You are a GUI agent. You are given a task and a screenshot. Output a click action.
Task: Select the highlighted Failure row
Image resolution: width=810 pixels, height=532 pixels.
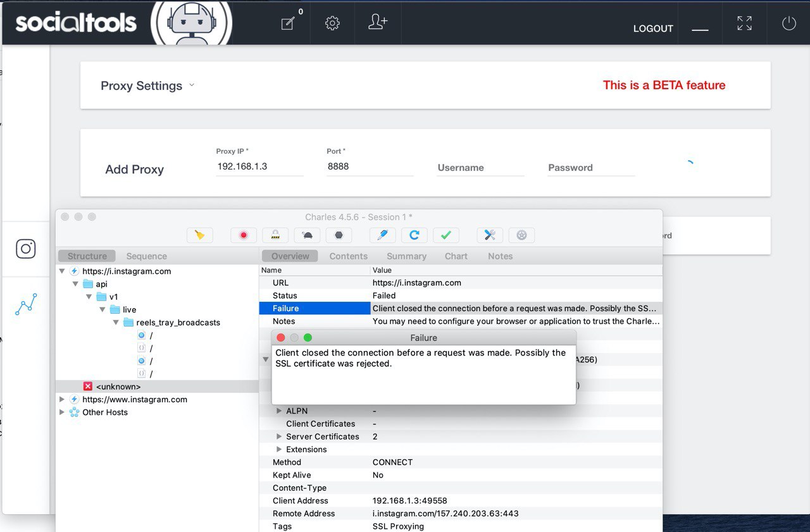point(461,309)
